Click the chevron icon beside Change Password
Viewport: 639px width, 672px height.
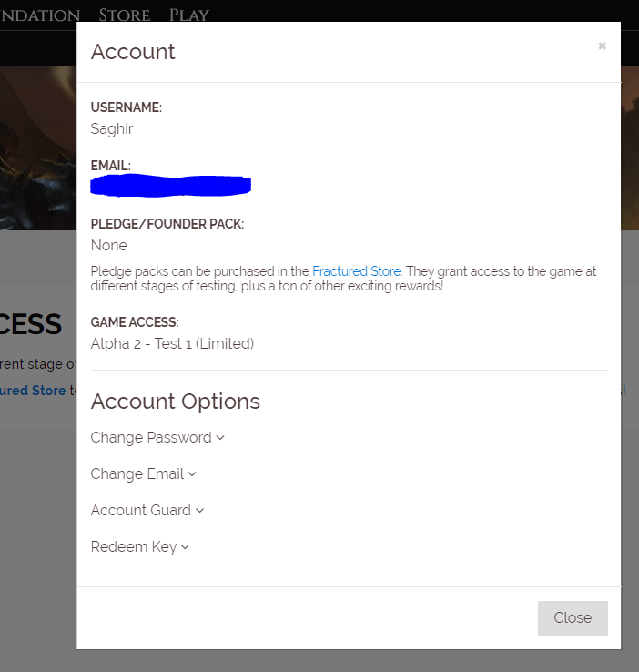[x=220, y=438]
